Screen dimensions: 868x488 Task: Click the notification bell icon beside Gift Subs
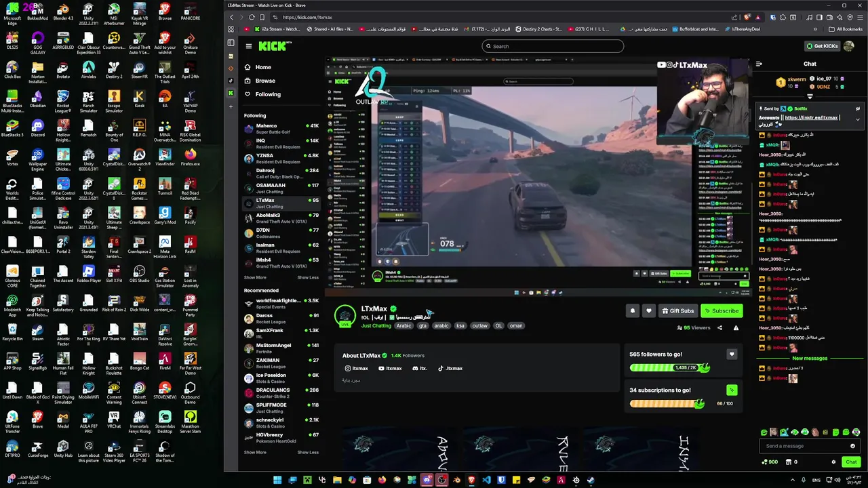tap(633, 311)
